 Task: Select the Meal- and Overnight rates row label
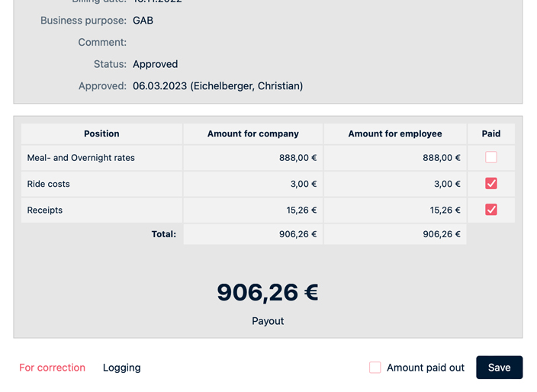[81, 158]
